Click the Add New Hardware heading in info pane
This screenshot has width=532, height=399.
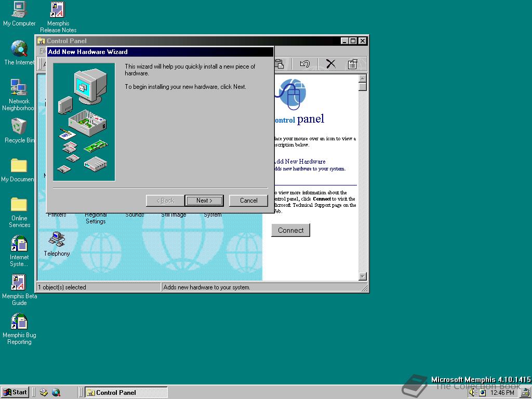pos(300,162)
